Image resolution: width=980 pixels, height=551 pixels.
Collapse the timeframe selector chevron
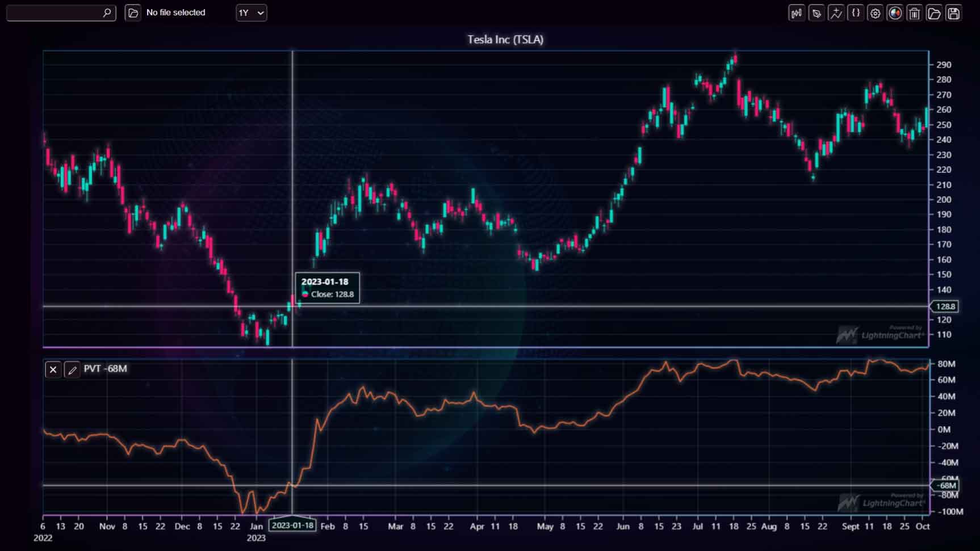pyautogui.click(x=259, y=13)
